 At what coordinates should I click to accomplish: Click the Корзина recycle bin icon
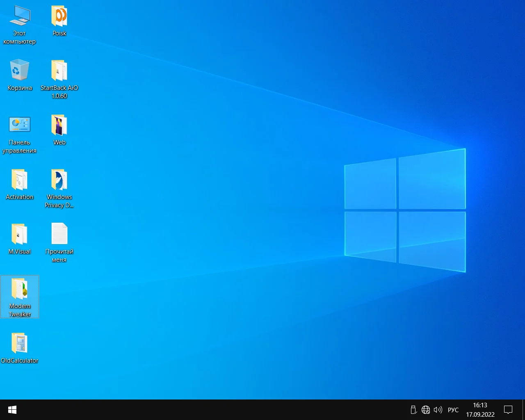[19, 71]
